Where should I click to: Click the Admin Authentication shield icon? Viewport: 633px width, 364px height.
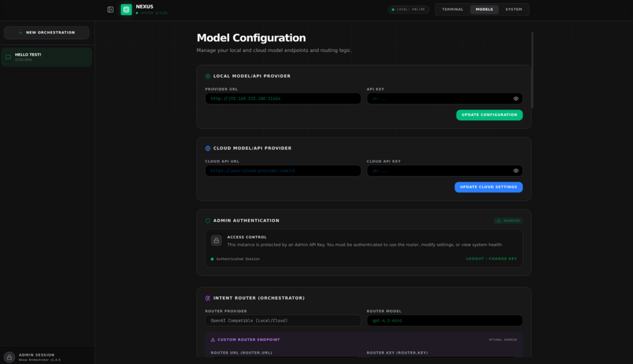tap(208, 221)
